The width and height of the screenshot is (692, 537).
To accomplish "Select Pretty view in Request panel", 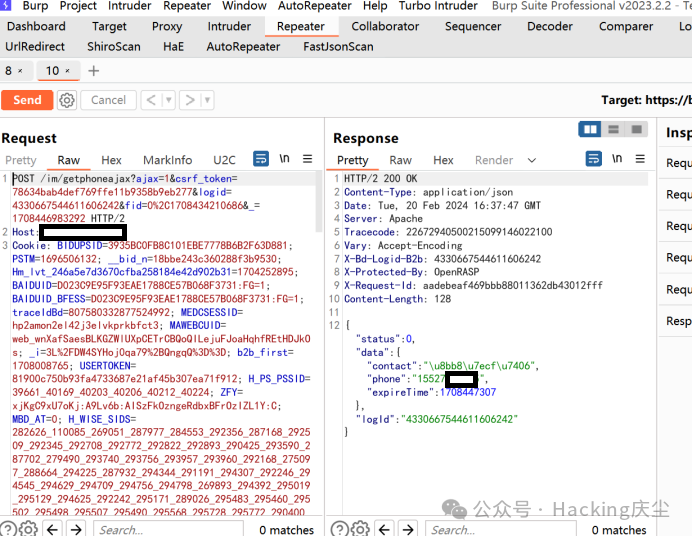I will (21, 160).
